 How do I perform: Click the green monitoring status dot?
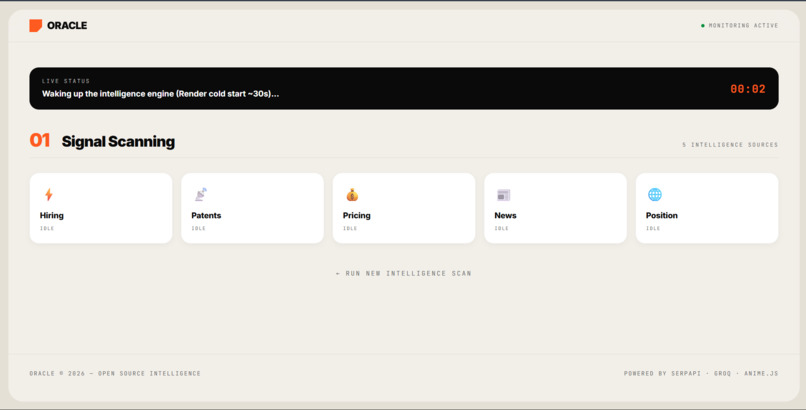click(x=703, y=26)
